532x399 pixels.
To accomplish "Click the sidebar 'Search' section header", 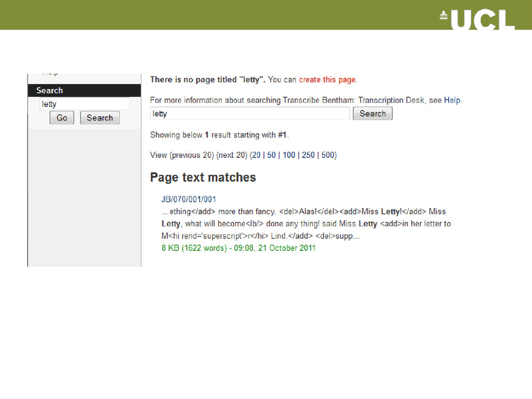I will click(84, 90).
